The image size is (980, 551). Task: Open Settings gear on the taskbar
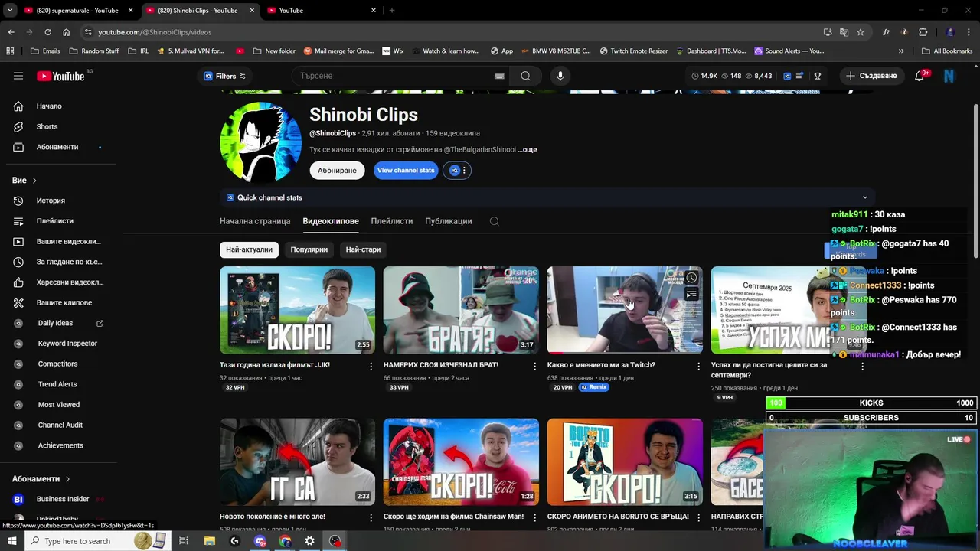click(x=310, y=541)
